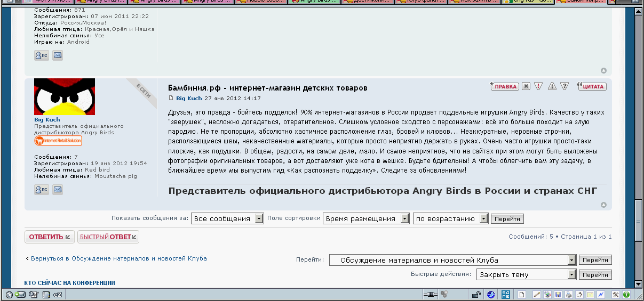Screen dimensions: 644x301
Task: Jump to top using the arrow under Big Kuch's post
Action: pyautogui.click(x=603, y=205)
